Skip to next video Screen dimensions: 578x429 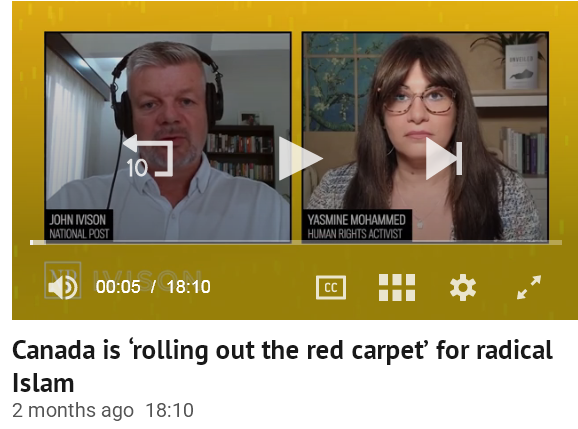(x=444, y=158)
